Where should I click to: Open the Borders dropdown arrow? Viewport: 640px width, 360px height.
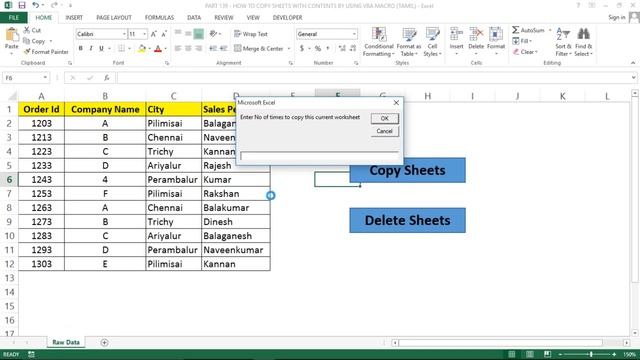coord(129,49)
